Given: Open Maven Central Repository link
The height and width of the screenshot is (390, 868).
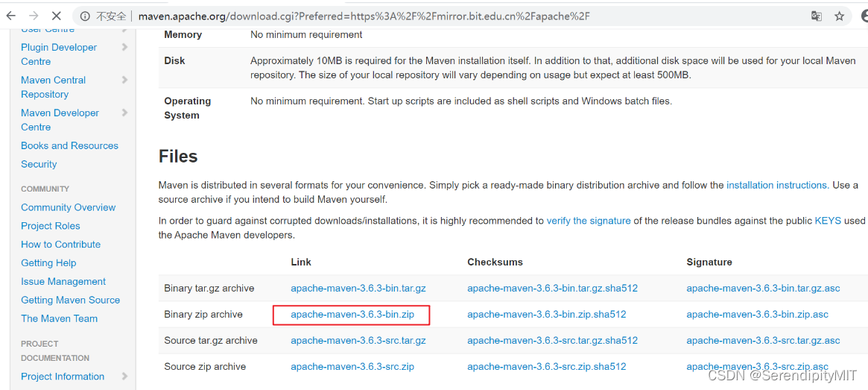Looking at the screenshot, I should point(53,87).
